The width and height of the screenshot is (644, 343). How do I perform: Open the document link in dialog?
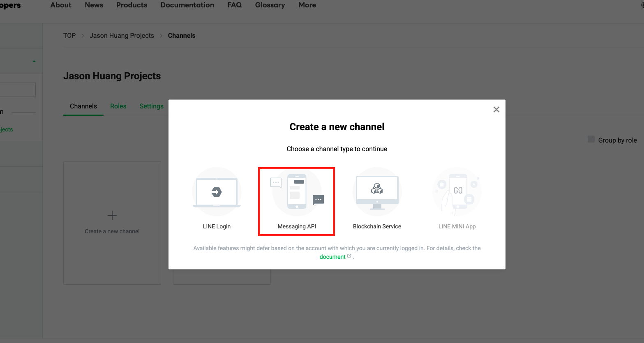point(332,257)
